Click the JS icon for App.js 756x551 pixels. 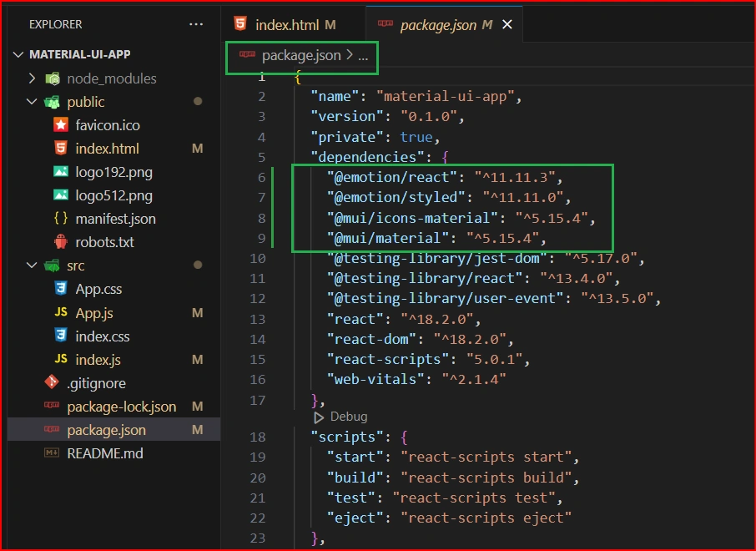tap(61, 312)
